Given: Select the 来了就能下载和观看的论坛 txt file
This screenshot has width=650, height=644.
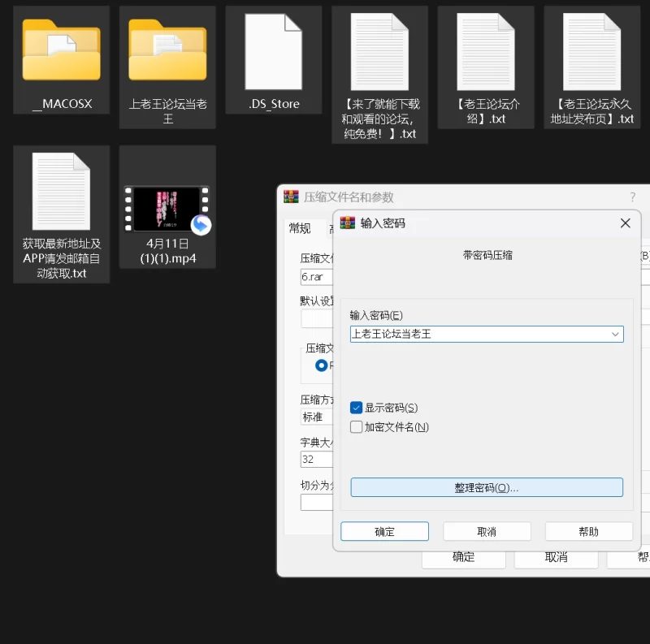Looking at the screenshot, I should pos(379,51).
